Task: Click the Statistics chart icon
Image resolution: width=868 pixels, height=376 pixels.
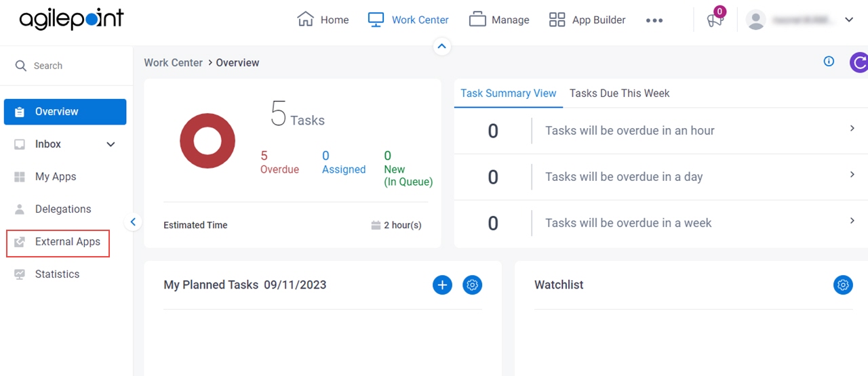Action: (20, 274)
